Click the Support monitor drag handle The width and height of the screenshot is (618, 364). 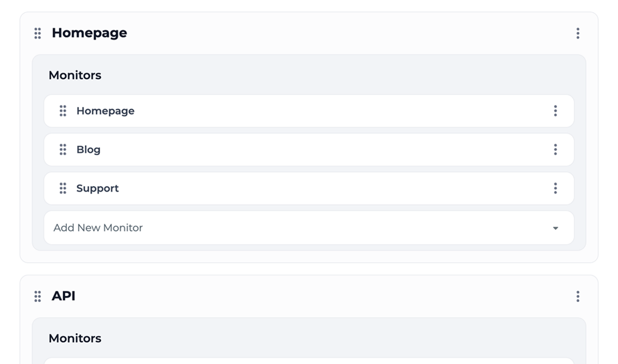63,189
